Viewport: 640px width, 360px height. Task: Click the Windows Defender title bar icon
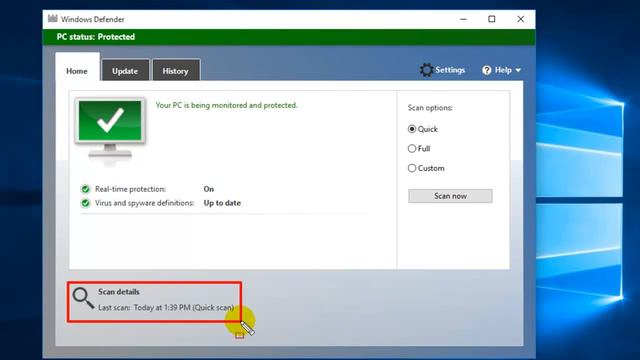[x=53, y=18]
